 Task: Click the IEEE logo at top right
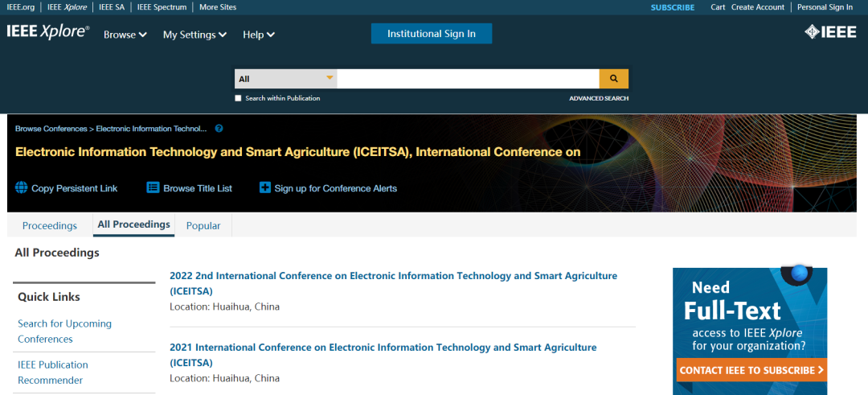click(830, 32)
